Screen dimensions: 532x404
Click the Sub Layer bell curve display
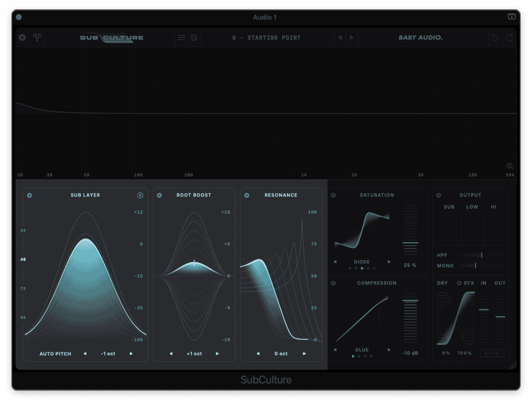coord(86,275)
